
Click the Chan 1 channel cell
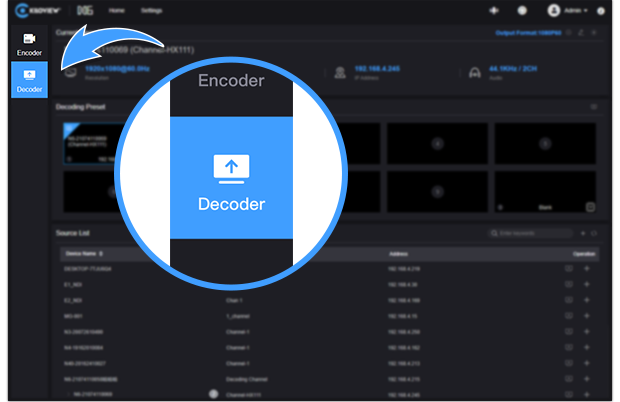tap(234, 300)
